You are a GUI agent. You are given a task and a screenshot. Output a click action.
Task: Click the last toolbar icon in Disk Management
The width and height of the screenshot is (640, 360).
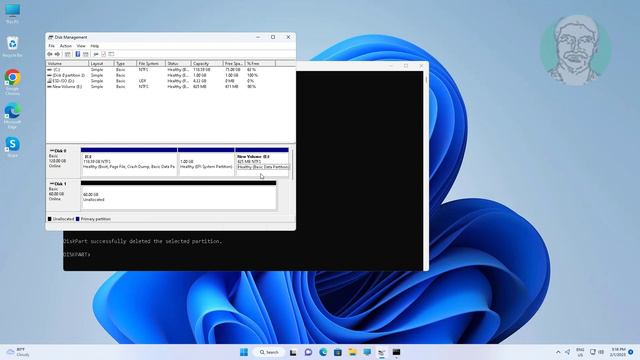(111, 54)
